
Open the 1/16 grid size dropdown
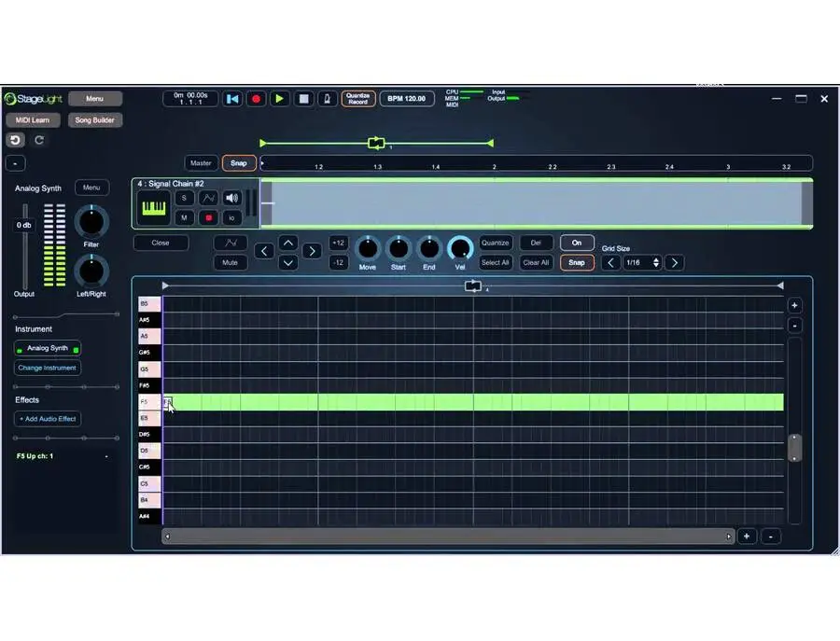tap(642, 262)
